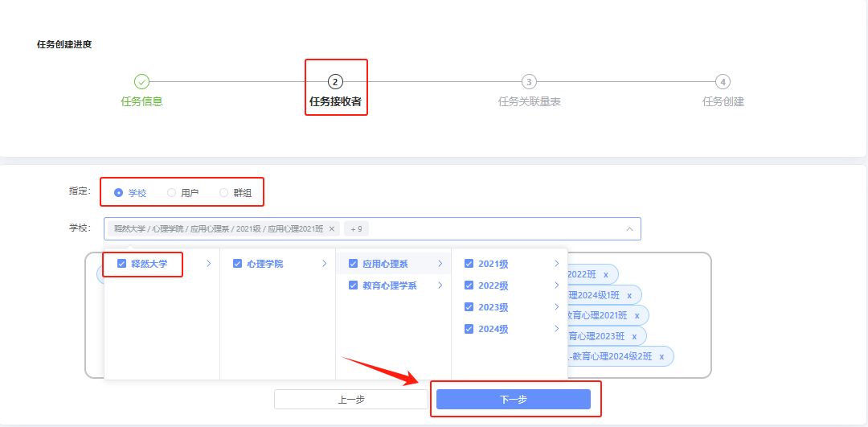Select the 群组 radio button
The image size is (868, 427).
click(x=223, y=193)
